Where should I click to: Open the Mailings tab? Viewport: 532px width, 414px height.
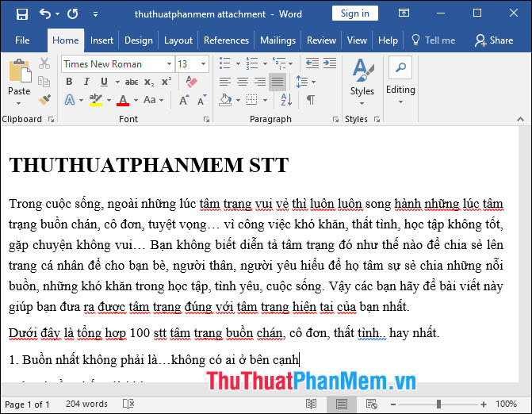pyautogui.click(x=277, y=40)
